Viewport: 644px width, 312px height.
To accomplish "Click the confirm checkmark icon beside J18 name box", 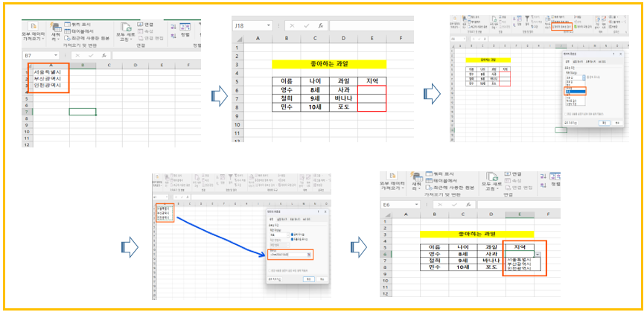I will 306,25.
